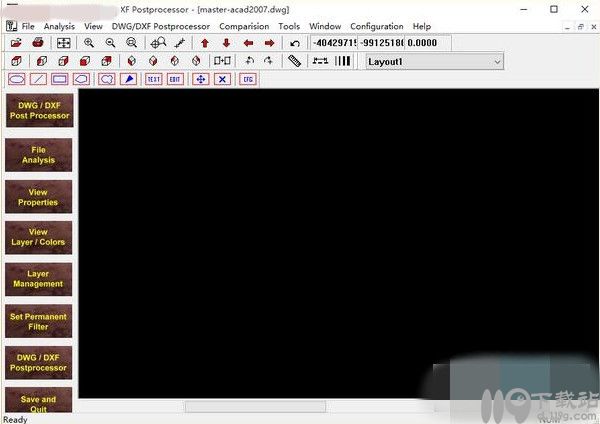Click the CFG configuration icon
This screenshot has width=600, height=424.
tap(248, 79)
